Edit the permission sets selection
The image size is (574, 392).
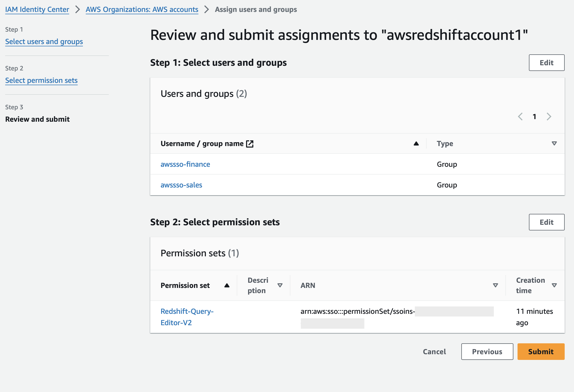click(x=547, y=222)
